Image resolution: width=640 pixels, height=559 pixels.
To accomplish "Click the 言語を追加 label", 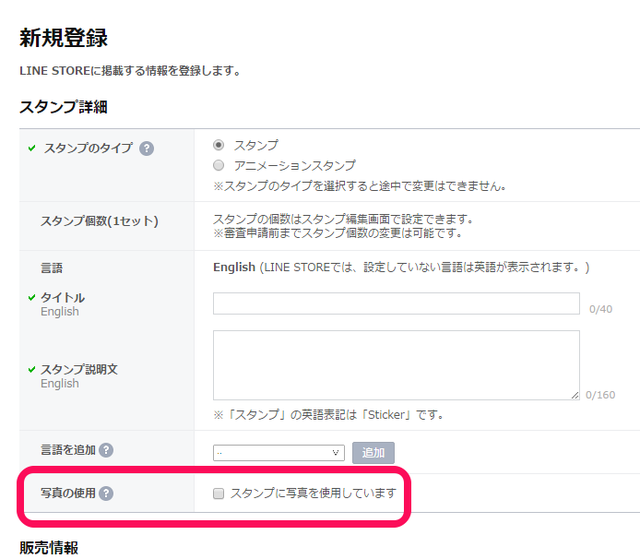I will click(68, 450).
